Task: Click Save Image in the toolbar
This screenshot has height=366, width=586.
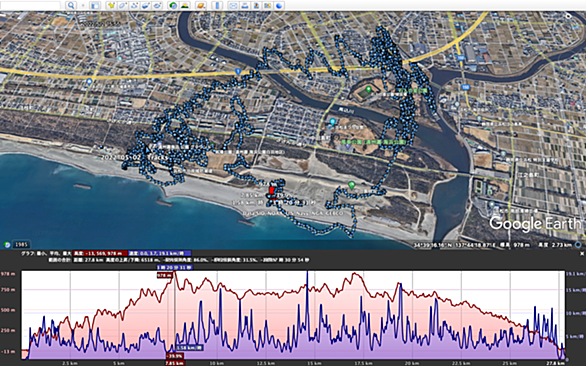Action: [x=256, y=5]
